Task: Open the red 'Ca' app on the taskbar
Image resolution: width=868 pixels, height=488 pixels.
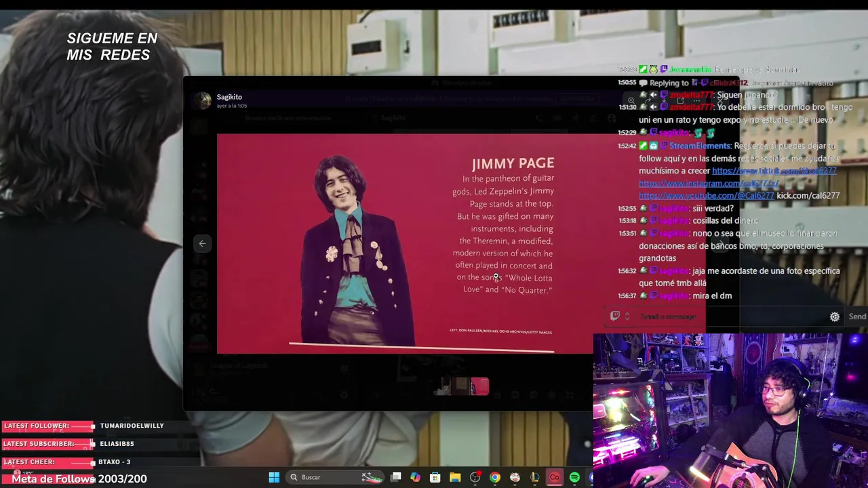Action: click(x=554, y=477)
